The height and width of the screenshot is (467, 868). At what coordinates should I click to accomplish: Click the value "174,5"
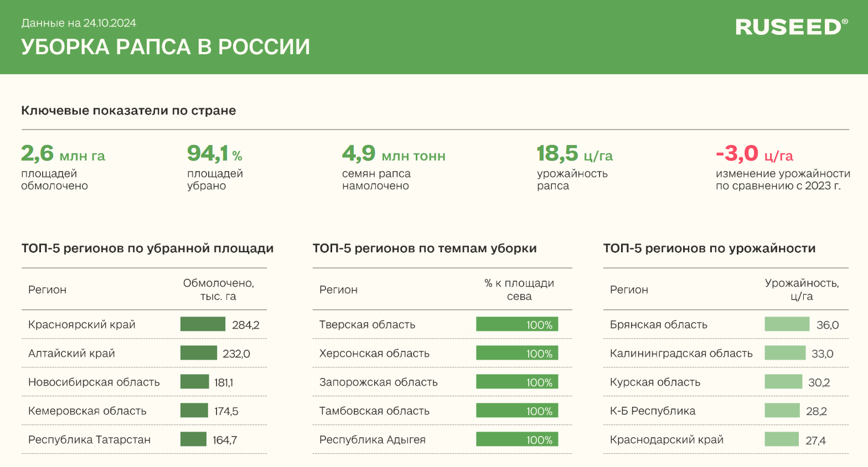[x=226, y=412]
